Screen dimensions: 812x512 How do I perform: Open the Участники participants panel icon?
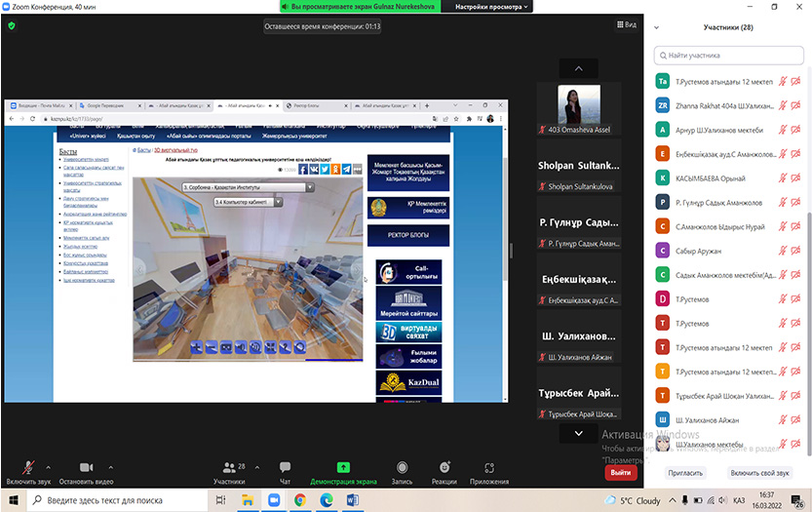point(229,469)
